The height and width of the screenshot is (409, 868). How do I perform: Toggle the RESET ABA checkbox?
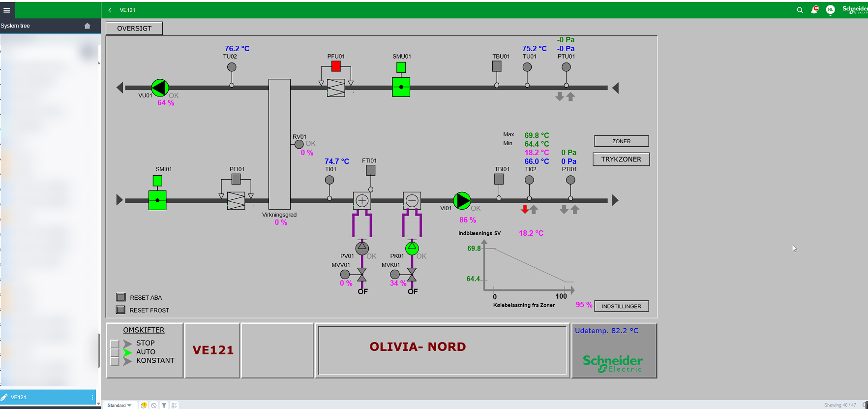pos(121,297)
